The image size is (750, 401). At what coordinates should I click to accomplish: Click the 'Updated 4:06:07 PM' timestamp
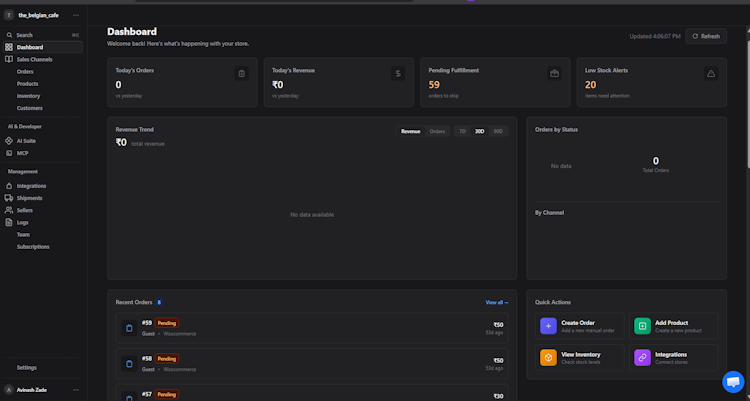pos(655,36)
